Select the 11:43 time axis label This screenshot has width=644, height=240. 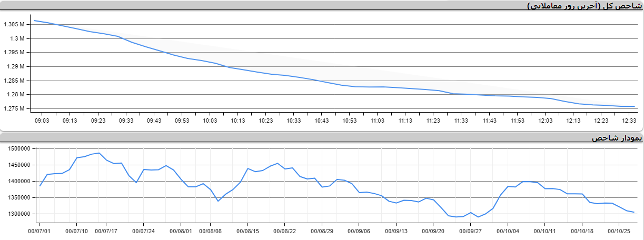pyautogui.click(x=489, y=121)
